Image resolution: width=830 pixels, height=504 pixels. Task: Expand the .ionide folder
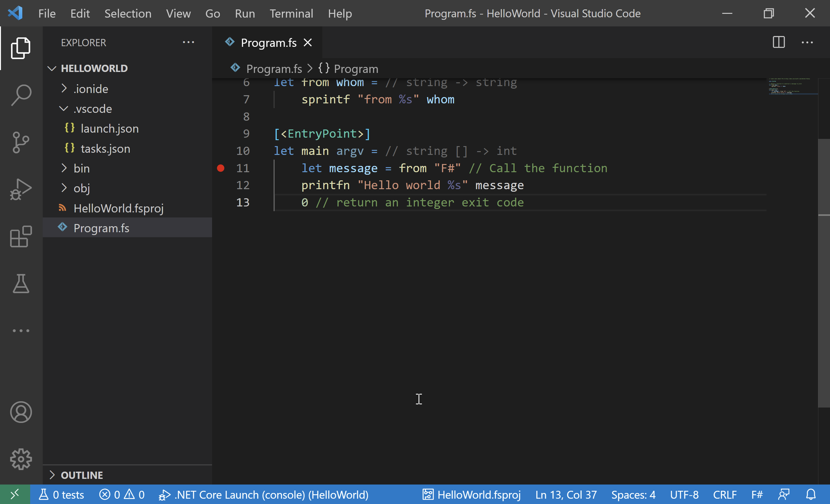tap(90, 89)
